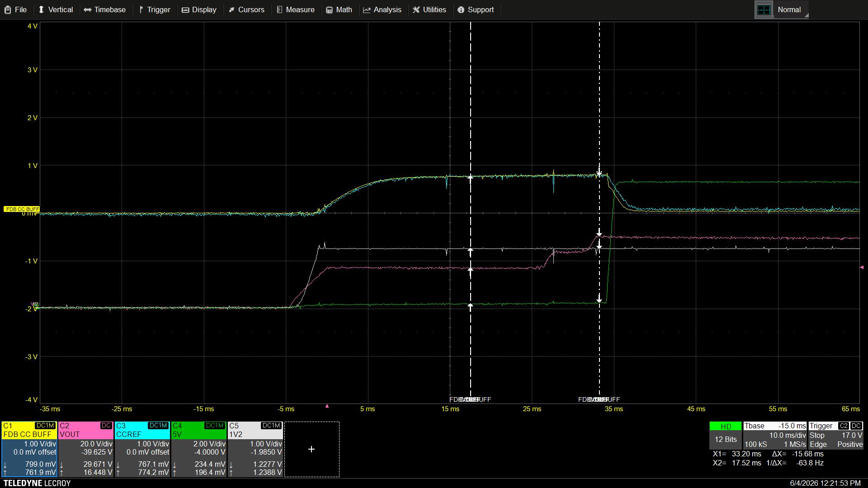Screen dimensions: 868x488
Task: Click the HD 12 Bits indicator
Action: click(726, 435)
